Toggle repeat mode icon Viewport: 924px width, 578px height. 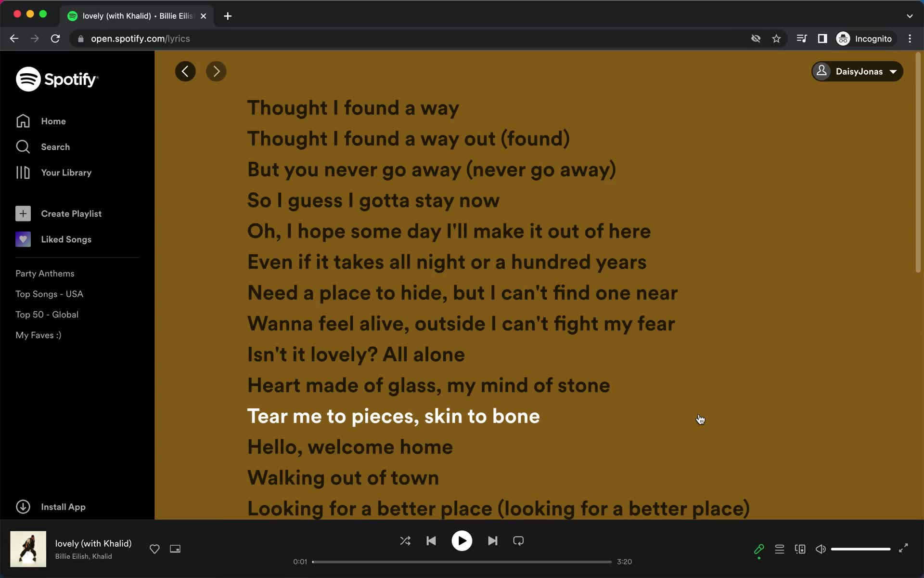518,541
